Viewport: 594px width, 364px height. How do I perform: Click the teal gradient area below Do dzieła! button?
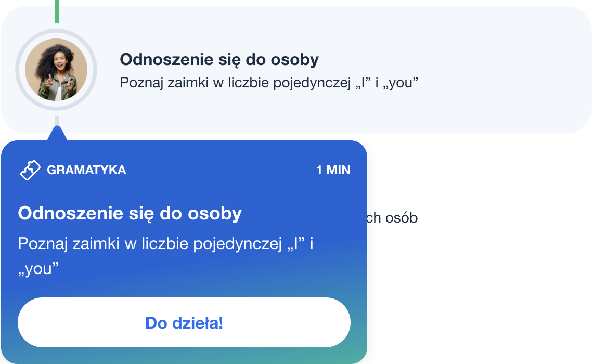(184, 356)
